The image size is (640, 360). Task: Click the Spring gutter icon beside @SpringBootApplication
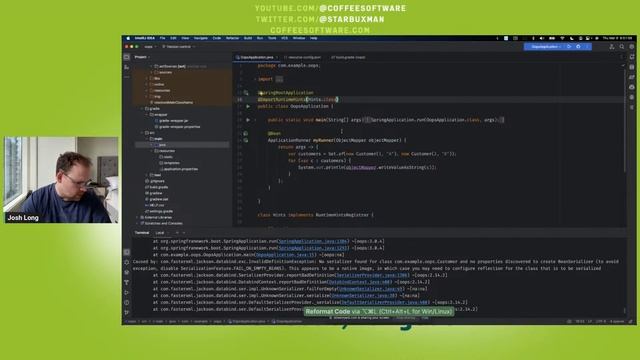coord(246,93)
